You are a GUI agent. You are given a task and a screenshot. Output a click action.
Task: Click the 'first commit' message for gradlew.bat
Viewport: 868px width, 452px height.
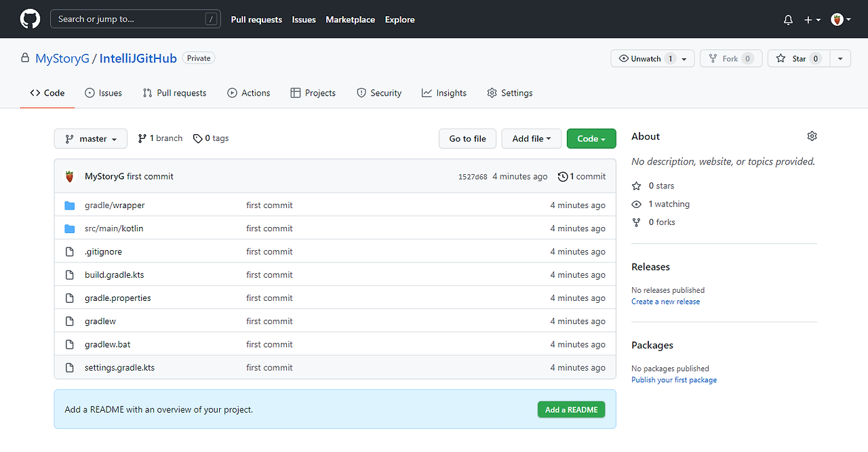[269, 344]
